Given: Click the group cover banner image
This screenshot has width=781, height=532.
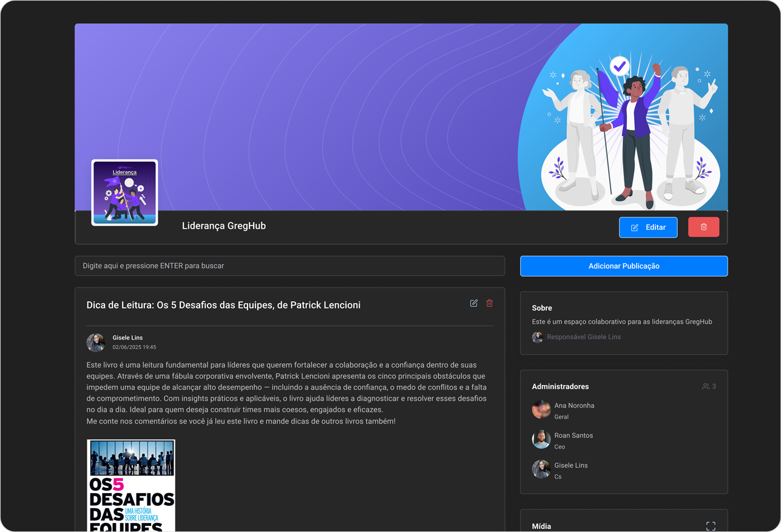Looking at the screenshot, I should pos(364,109).
